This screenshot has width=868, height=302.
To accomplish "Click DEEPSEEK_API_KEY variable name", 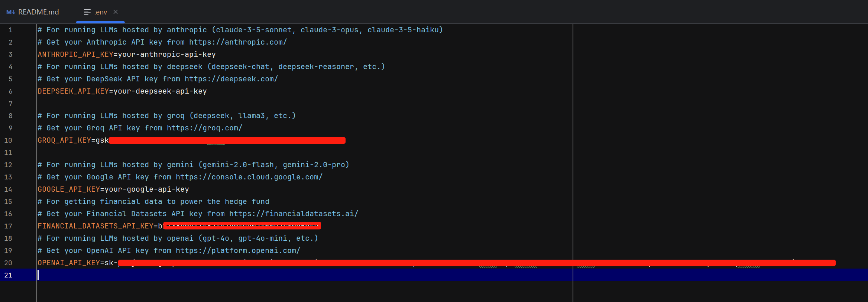I will (73, 91).
